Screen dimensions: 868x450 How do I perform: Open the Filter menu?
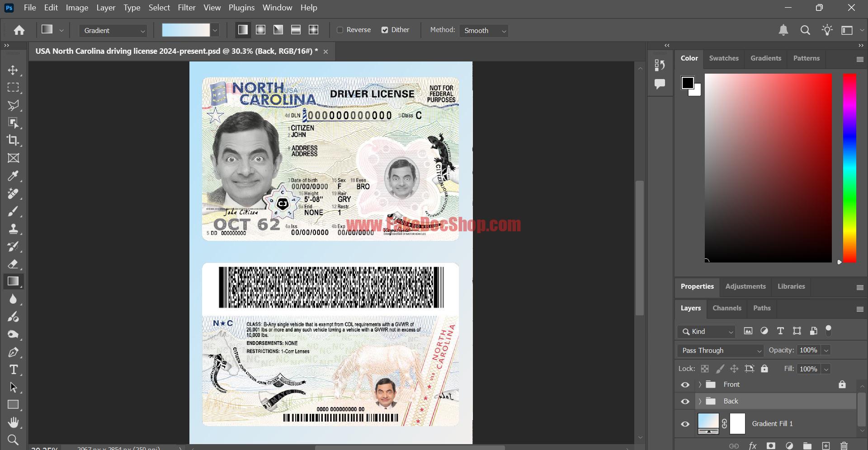(187, 8)
